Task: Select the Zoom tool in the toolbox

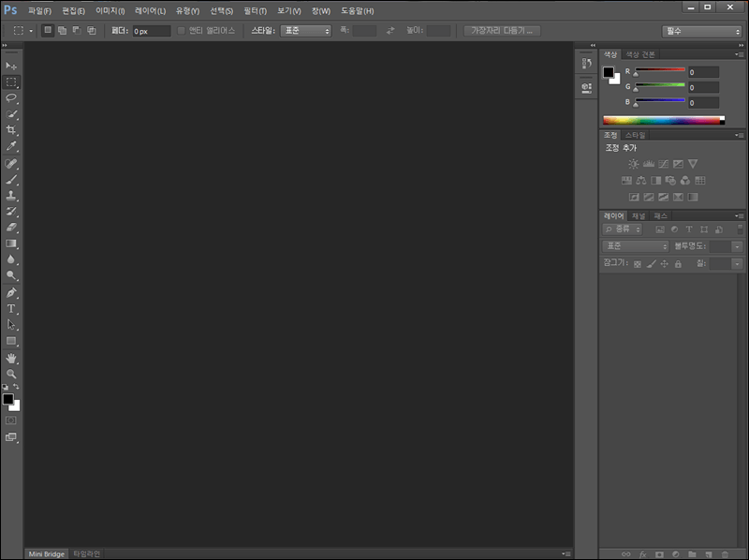Action: coord(11,375)
